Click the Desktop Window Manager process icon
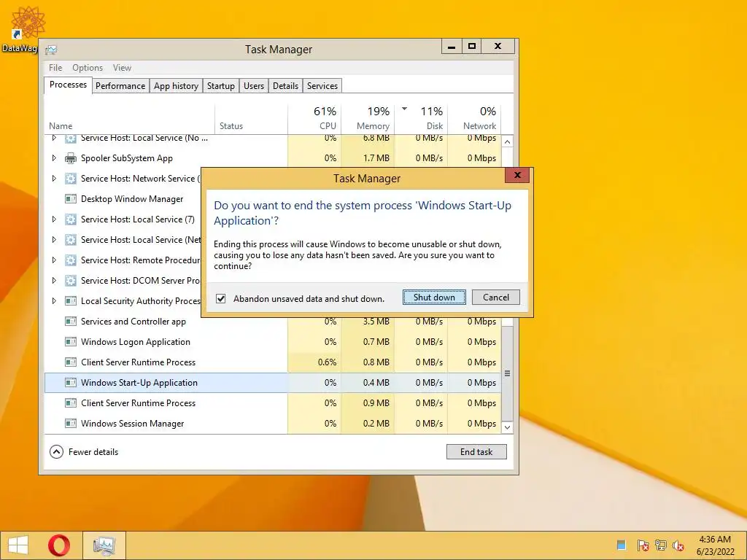Image resolution: width=747 pixels, height=560 pixels. point(71,199)
